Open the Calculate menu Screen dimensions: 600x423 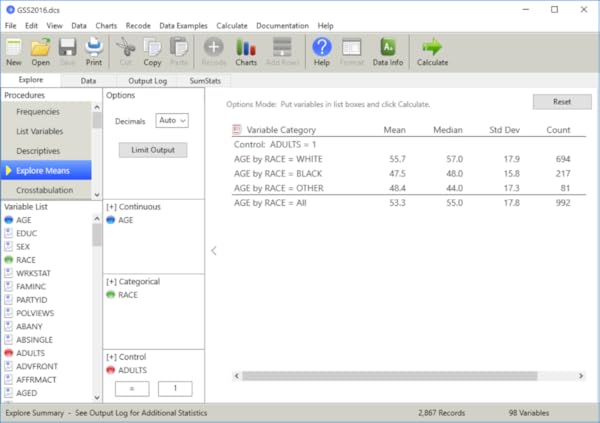point(232,26)
